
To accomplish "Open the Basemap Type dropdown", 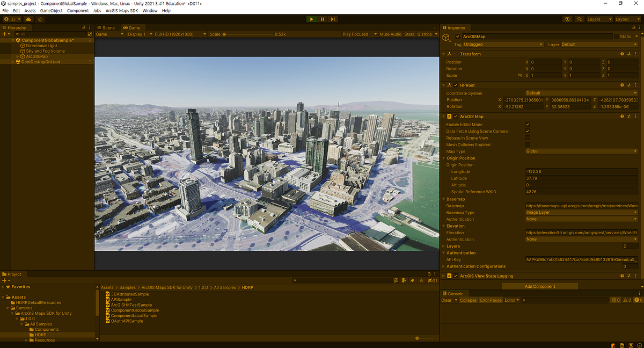I will (581, 212).
